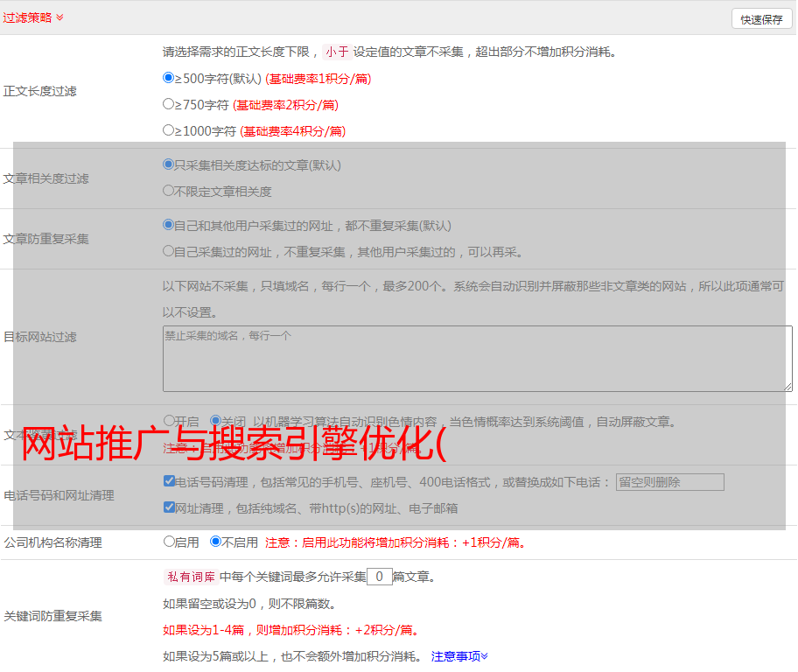Click the keyword article count input box
Viewport: 798px width, 672px height.
pyautogui.click(x=379, y=577)
